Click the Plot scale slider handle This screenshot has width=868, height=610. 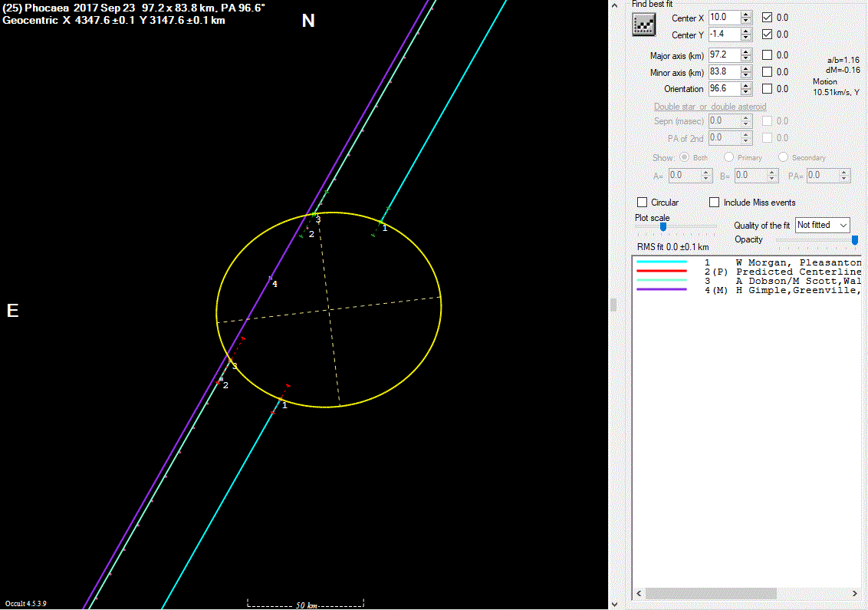[663, 227]
